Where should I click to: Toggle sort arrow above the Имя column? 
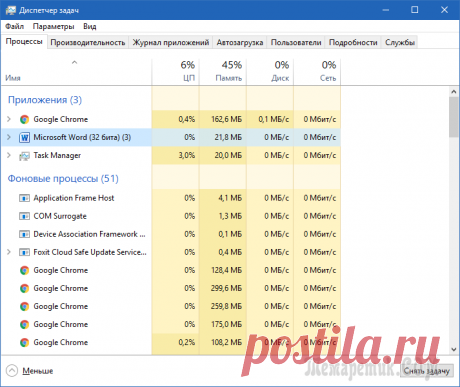(x=75, y=62)
